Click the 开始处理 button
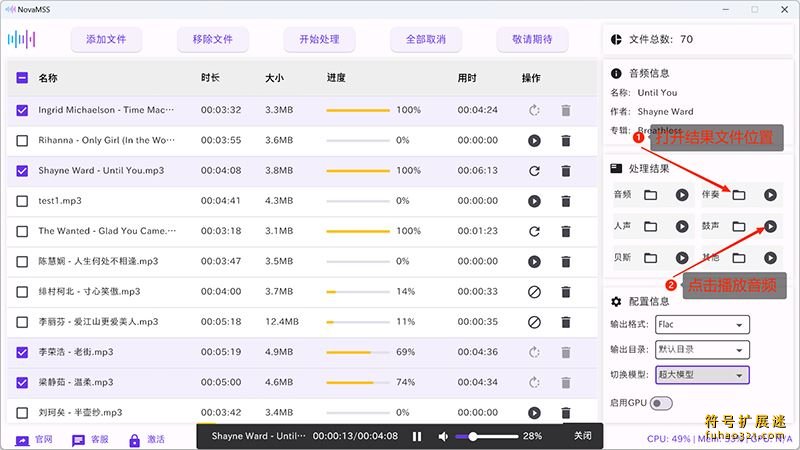Screen dimensions: 800x450 tap(319, 39)
